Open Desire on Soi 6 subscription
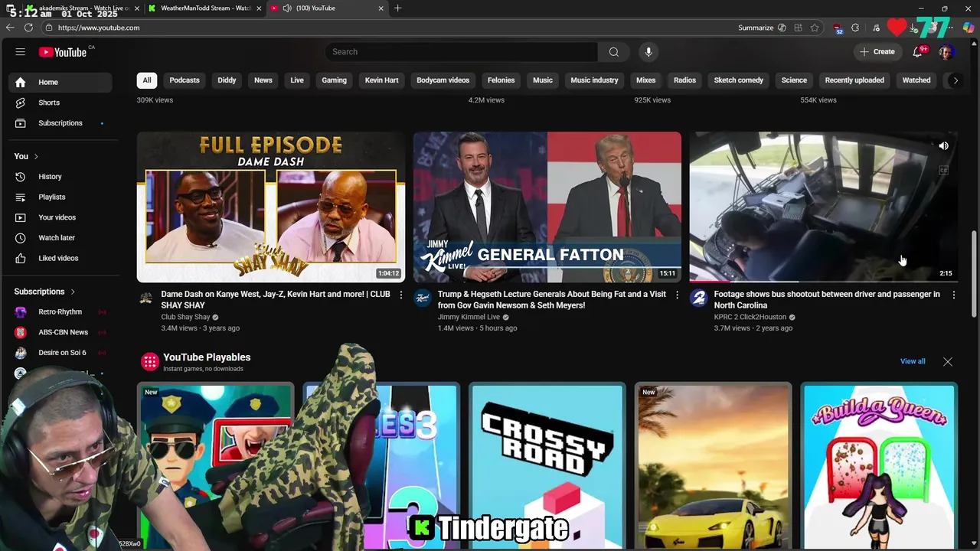This screenshot has width=980, height=551. (x=60, y=353)
